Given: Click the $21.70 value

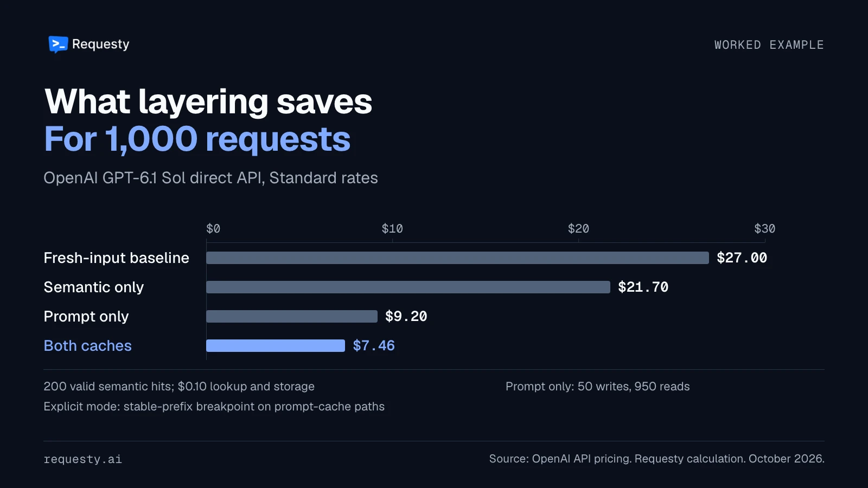Looking at the screenshot, I should (643, 287).
